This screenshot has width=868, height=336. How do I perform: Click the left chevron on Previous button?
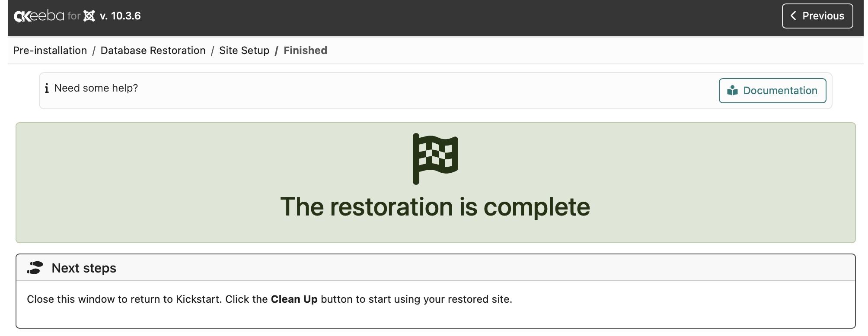coord(793,16)
